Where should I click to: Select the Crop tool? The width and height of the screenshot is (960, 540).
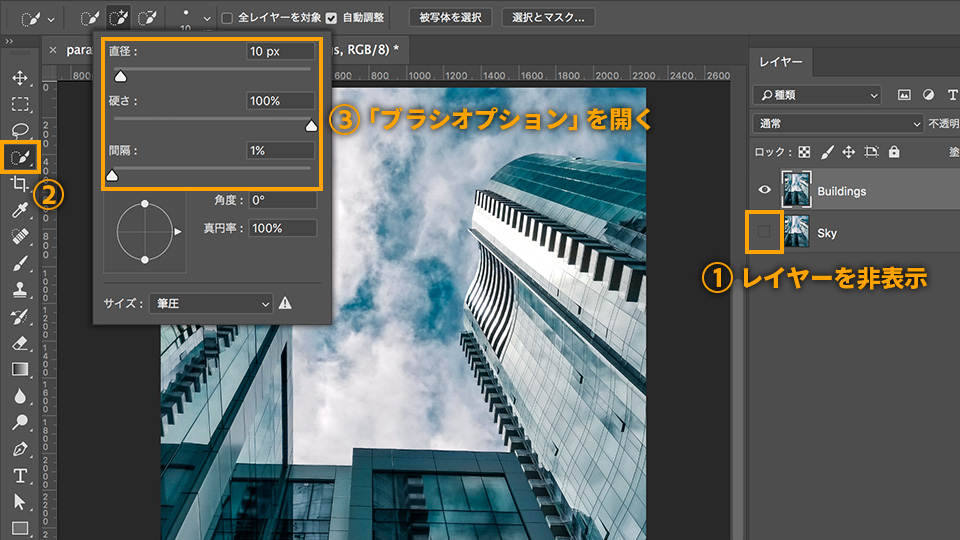coord(20,184)
